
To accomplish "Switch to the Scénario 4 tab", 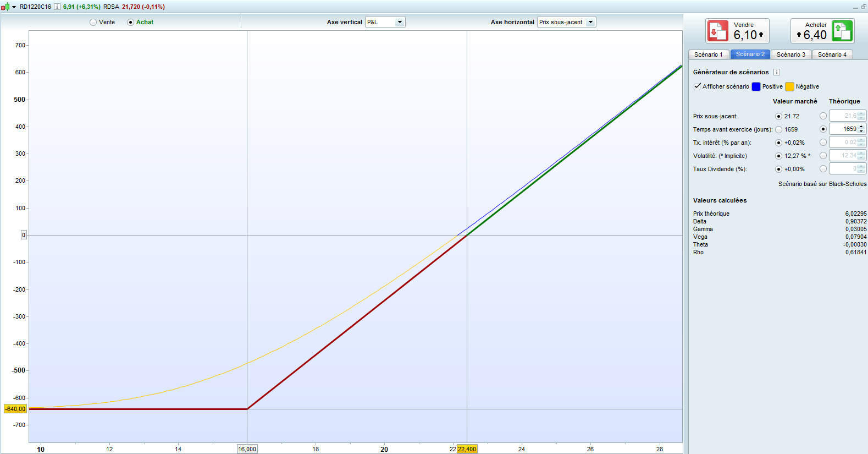I will coord(832,54).
